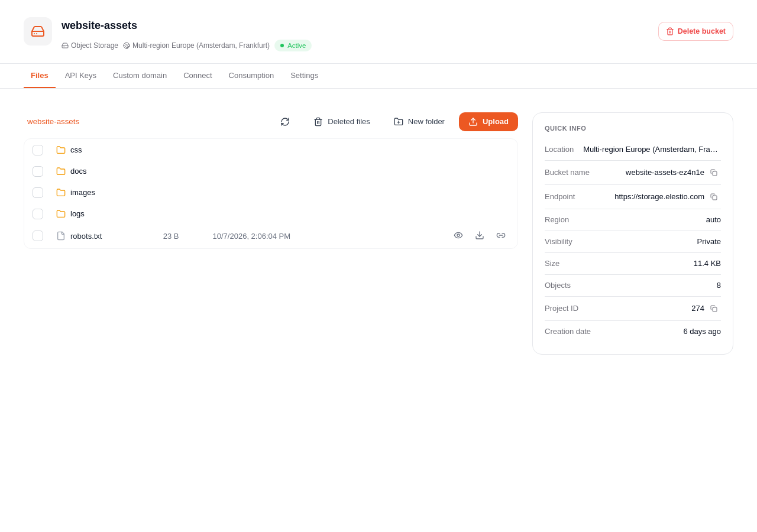Viewport: 757px width, 532px height.
Task: Copy the endpoint URL
Action: click(714, 197)
